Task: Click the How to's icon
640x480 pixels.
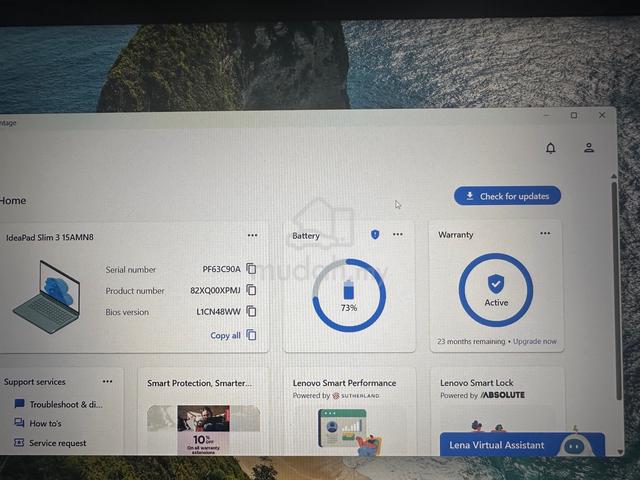Action: click(19, 422)
